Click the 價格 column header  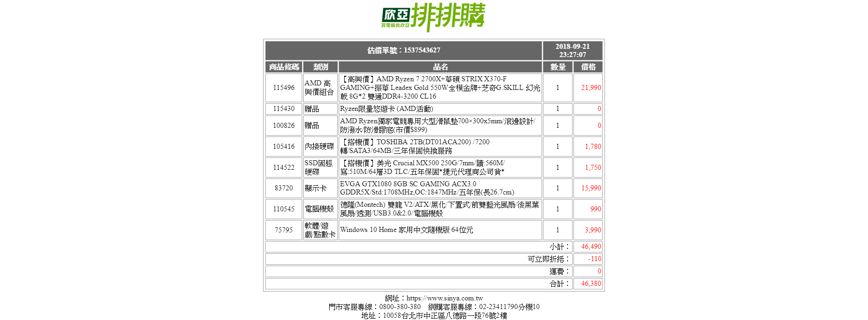(x=588, y=67)
